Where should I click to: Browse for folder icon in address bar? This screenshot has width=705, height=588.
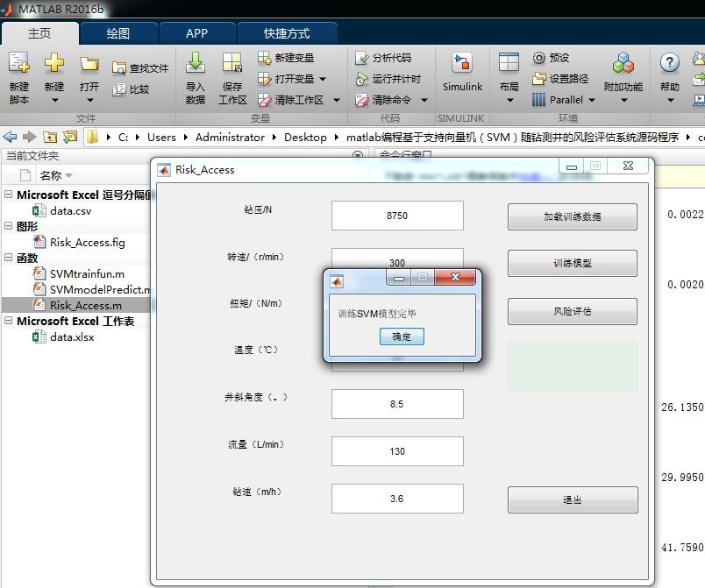[x=70, y=137]
